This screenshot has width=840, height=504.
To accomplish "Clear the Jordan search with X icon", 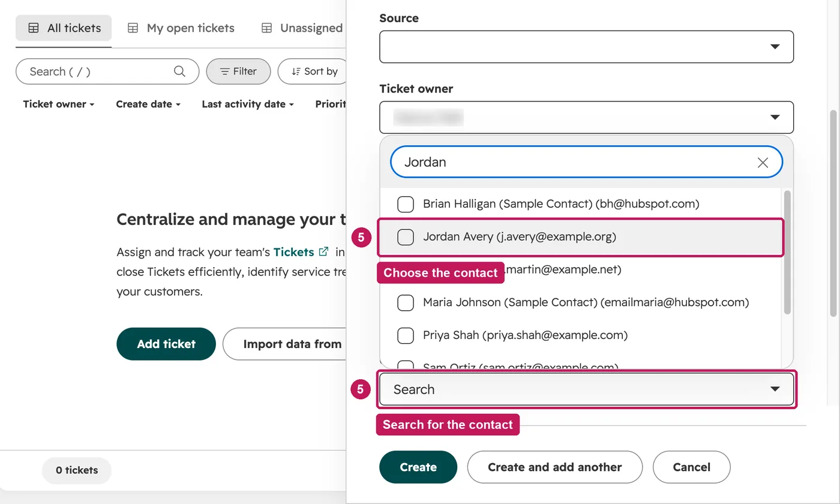I will click(x=763, y=162).
